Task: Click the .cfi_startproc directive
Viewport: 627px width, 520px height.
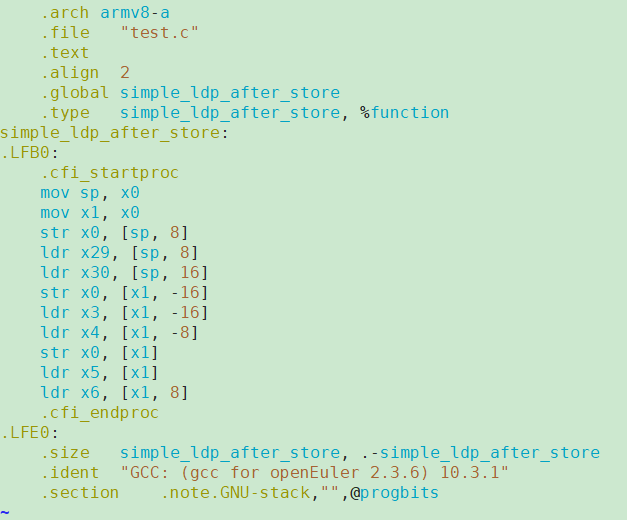Action: pyautogui.click(x=110, y=173)
